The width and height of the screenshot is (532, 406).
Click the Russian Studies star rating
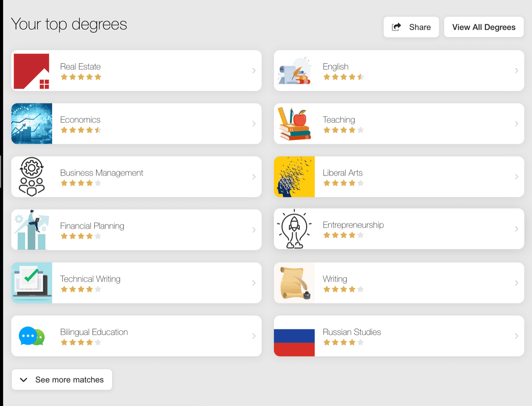coord(344,342)
